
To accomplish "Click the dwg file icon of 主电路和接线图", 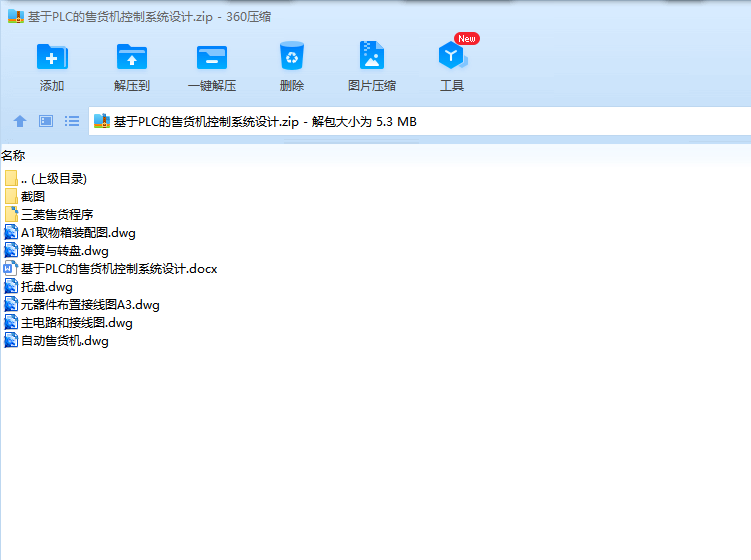I will pyautogui.click(x=11, y=322).
